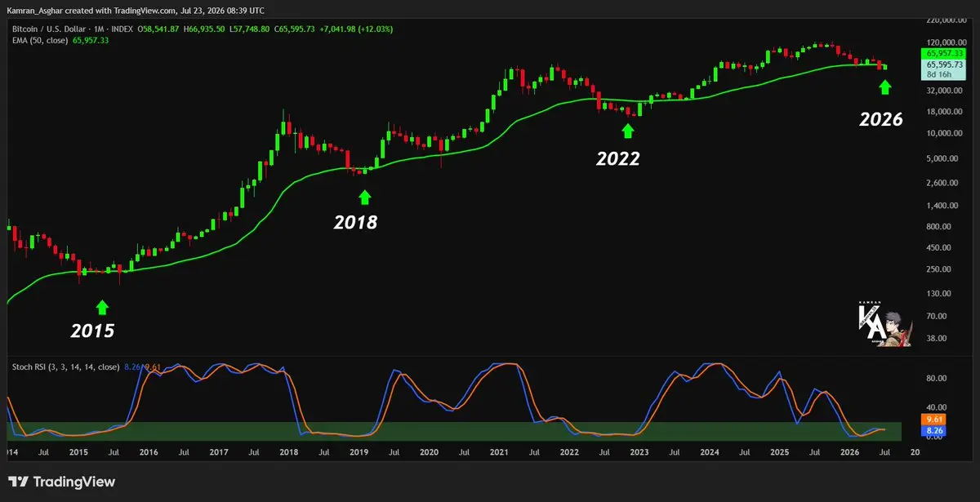Click the 80.00 Stoch RSI axis label
Image resolution: width=980 pixels, height=502 pixels.
tap(936, 378)
